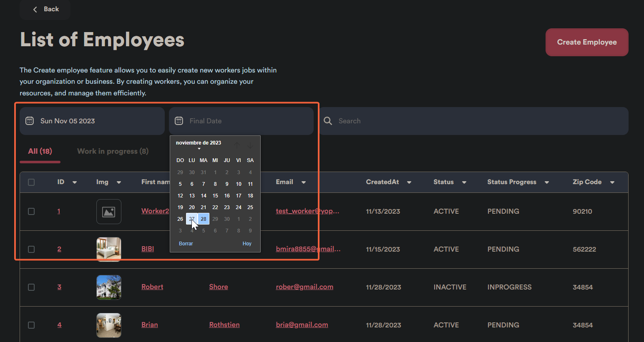Click the calendar icon in start date field
644x342 pixels.
pos(30,121)
